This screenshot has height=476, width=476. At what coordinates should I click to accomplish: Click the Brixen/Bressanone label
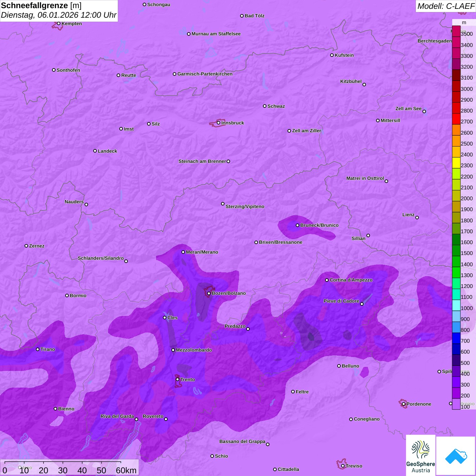pyautogui.click(x=280, y=242)
